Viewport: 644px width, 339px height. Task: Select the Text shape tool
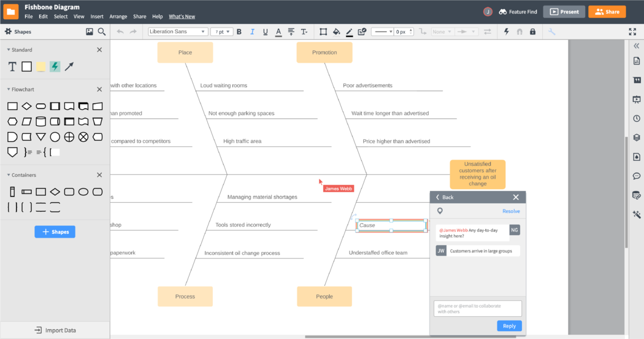point(12,66)
